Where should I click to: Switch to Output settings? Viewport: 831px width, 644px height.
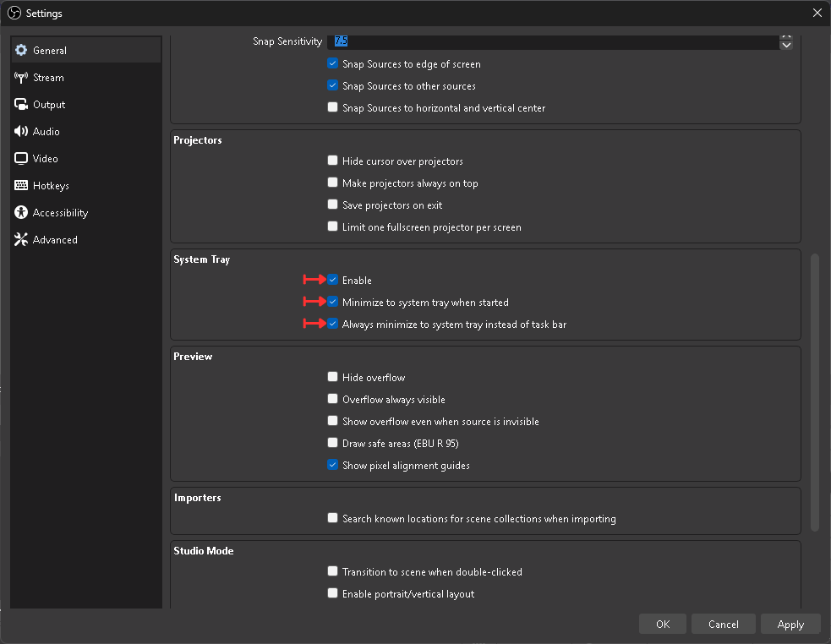pos(86,105)
